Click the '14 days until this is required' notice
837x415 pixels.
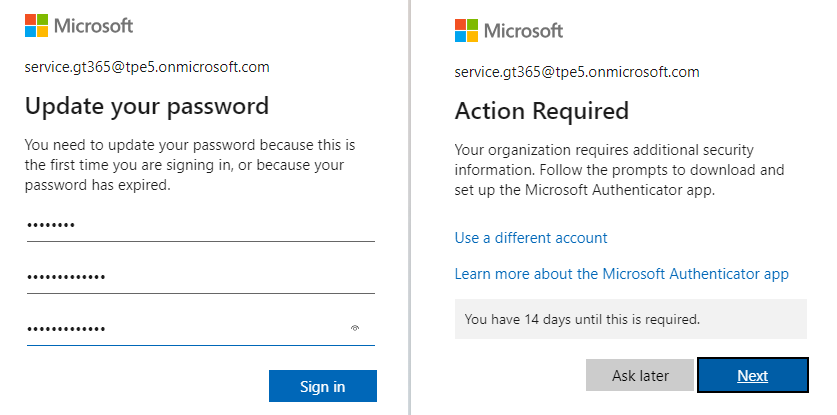coord(582,320)
